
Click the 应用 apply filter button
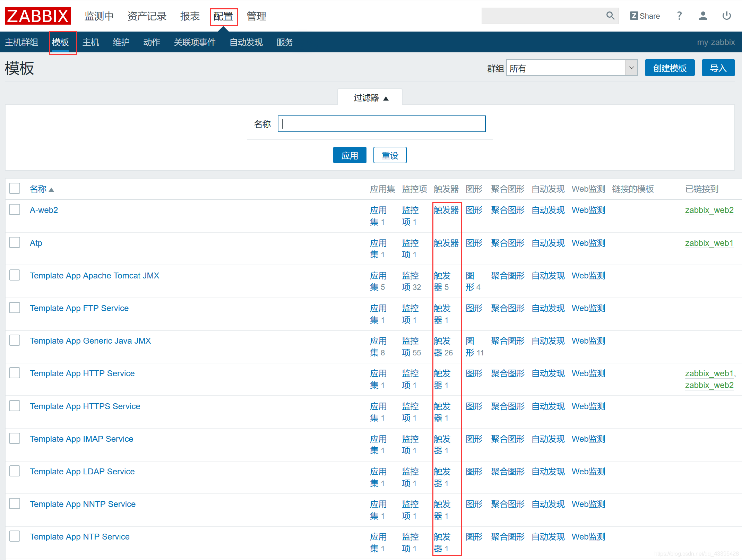[x=350, y=155]
